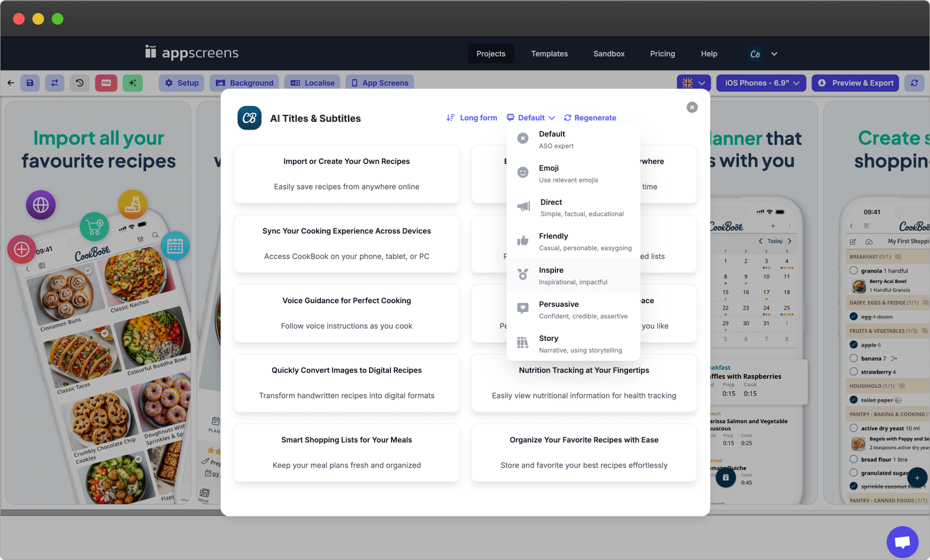Click the save icon in the toolbar
Viewport: 930px width, 560px height.
(30, 83)
